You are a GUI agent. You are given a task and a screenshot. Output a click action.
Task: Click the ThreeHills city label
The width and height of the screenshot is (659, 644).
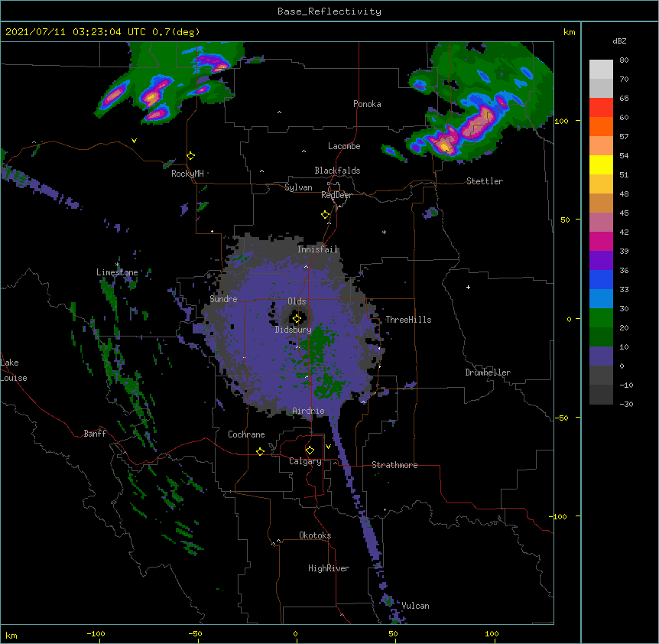point(408,320)
